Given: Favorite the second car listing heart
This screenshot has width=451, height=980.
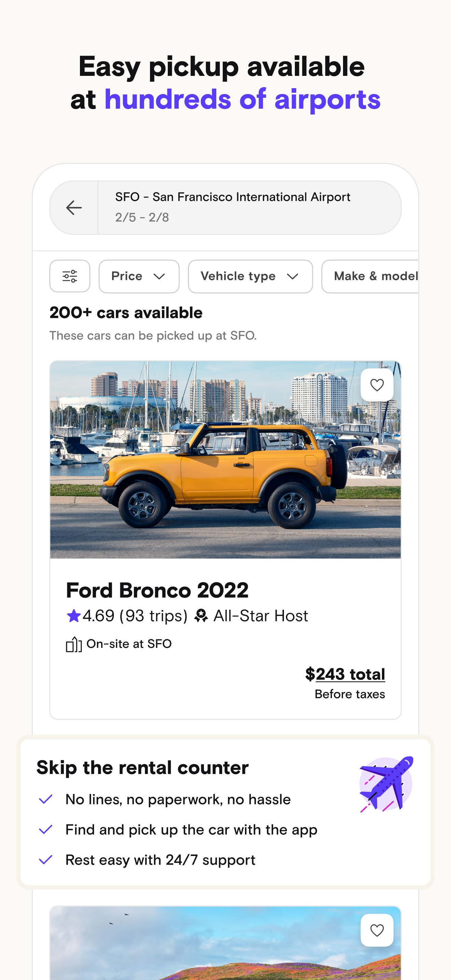Looking at the screenshot, I should 377,930.
